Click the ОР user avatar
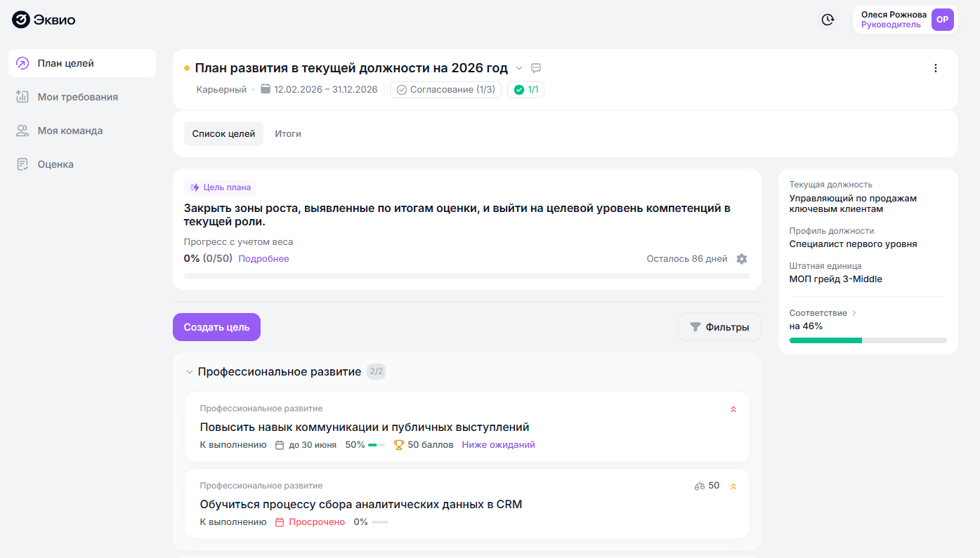Viewport: 980px width, 558px height. [x=942, y=20]
